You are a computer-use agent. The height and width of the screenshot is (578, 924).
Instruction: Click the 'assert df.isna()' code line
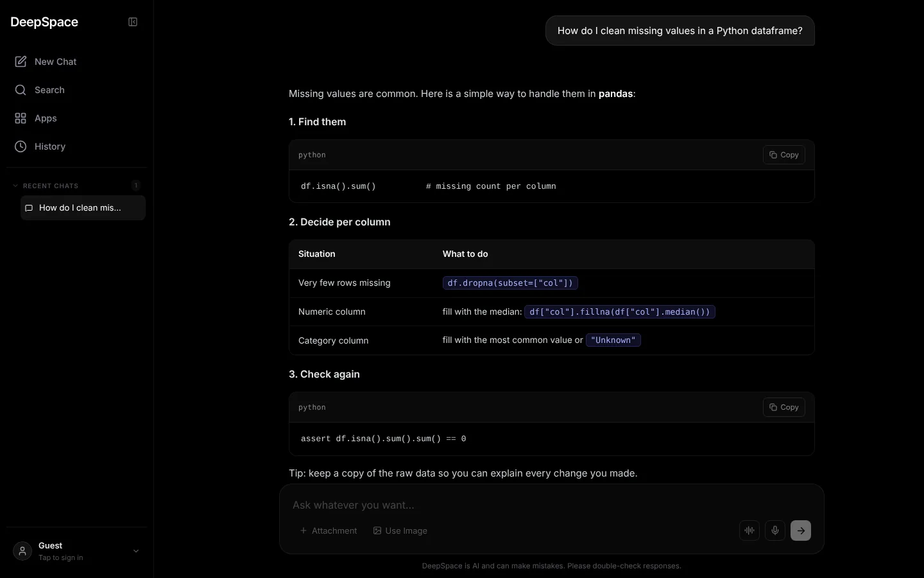pyautogui.click(x=384, y=439)
